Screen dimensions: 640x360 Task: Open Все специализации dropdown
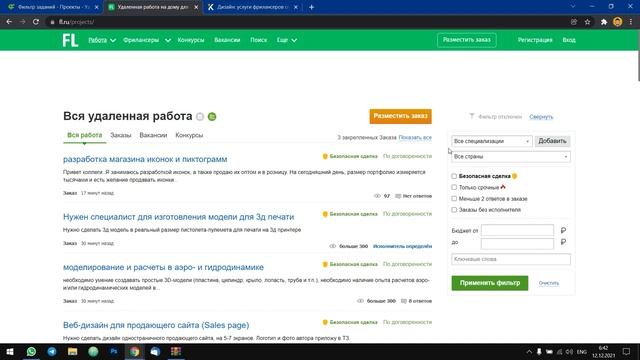(x=491, y=141)
